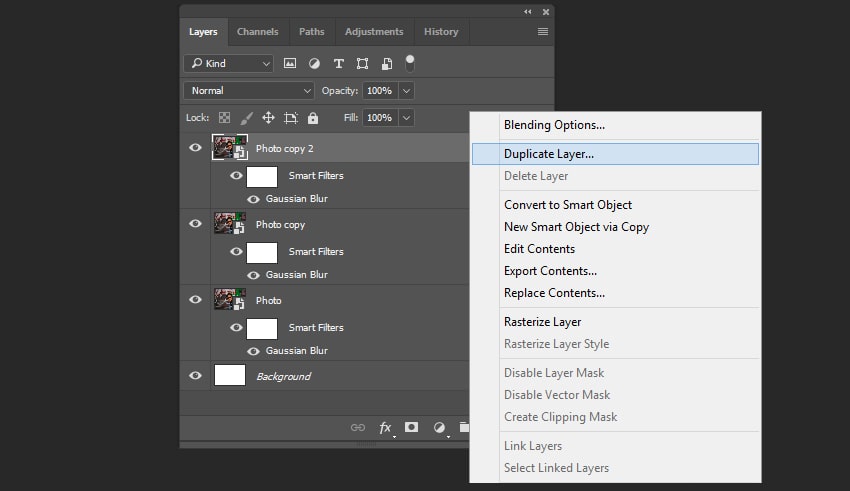Viewport: 850px width, 491px height.
Task: Select Rasterize Layer in the context menu
Action: (542, 322)
